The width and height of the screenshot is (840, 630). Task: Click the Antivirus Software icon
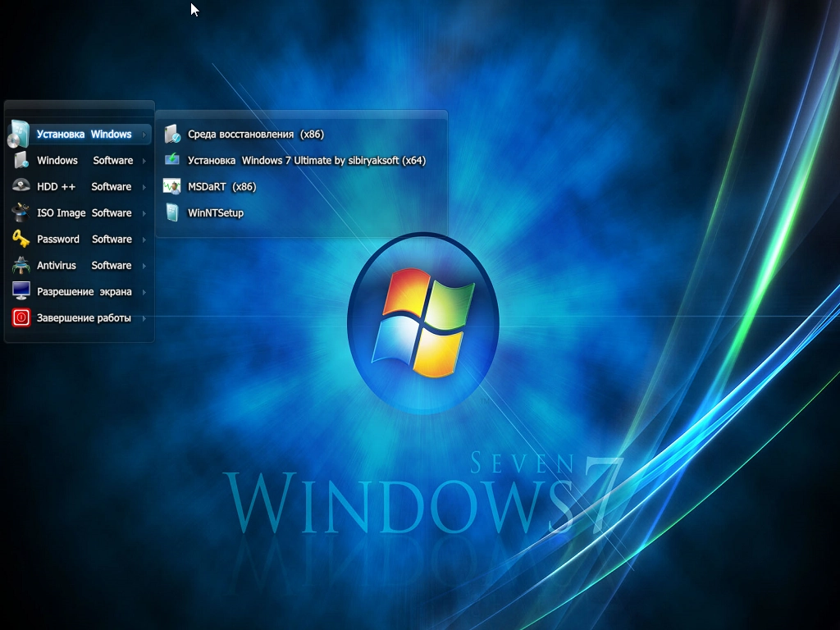21,265
